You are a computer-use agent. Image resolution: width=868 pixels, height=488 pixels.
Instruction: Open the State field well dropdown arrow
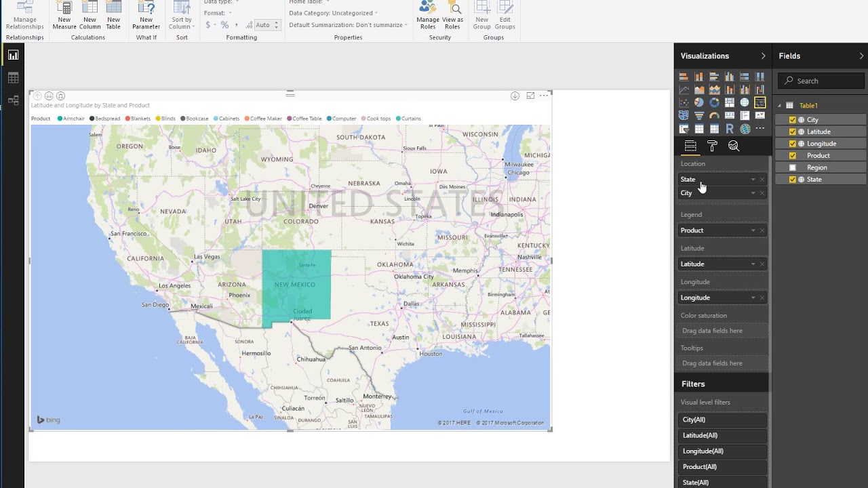[753, 180]
